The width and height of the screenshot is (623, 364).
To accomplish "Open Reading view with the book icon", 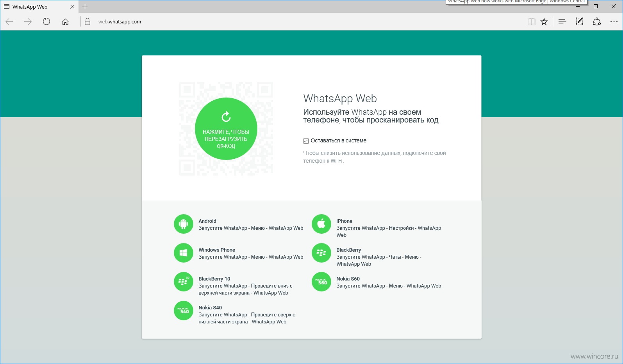I will [x=531, y=22].
